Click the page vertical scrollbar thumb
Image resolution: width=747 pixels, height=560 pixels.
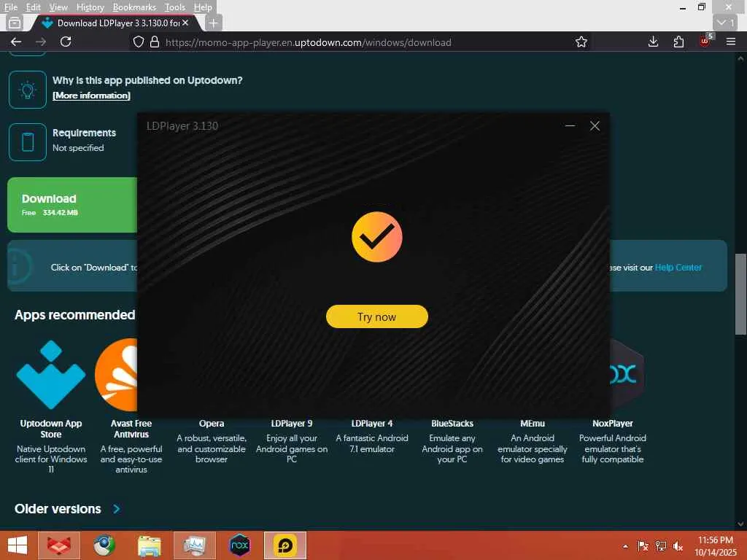(740, 295)
